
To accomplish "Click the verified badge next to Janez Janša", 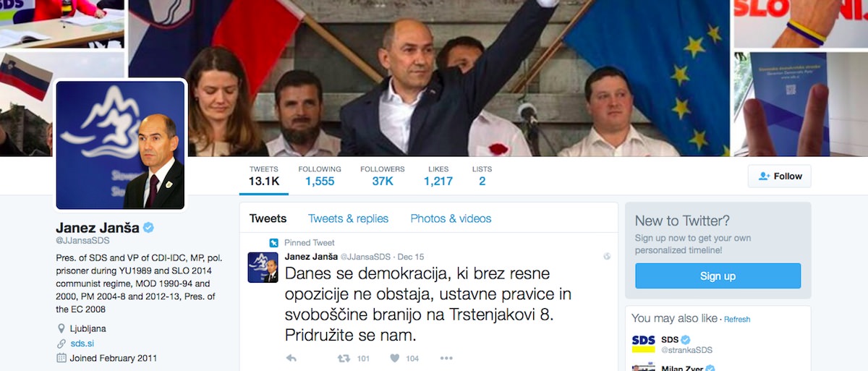I will [148, 228].
